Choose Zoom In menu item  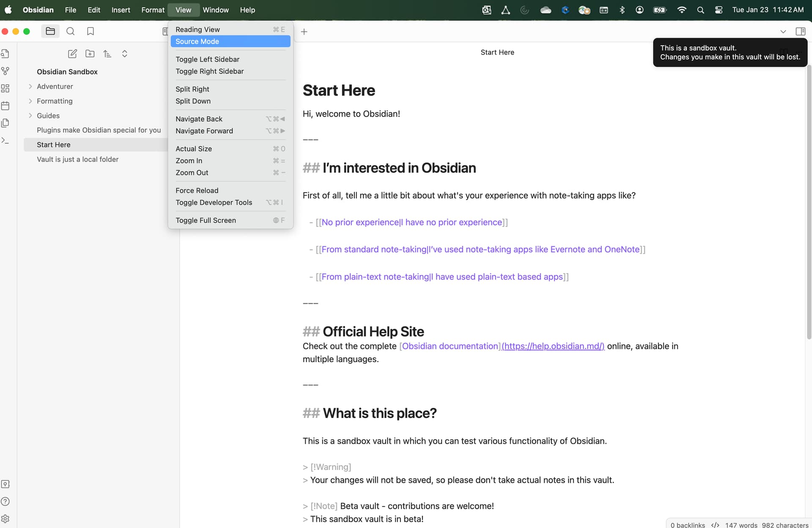tap(230, 160)
